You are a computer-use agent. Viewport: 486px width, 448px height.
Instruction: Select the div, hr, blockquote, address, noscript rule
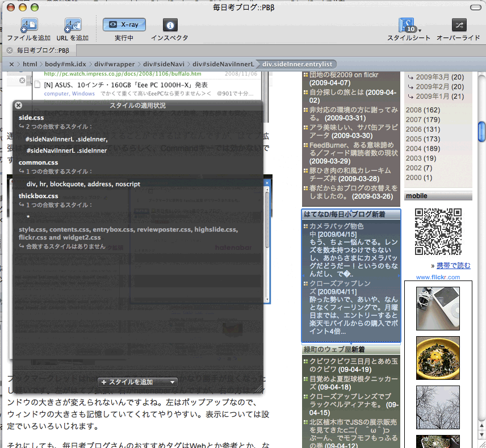(83, 184)
